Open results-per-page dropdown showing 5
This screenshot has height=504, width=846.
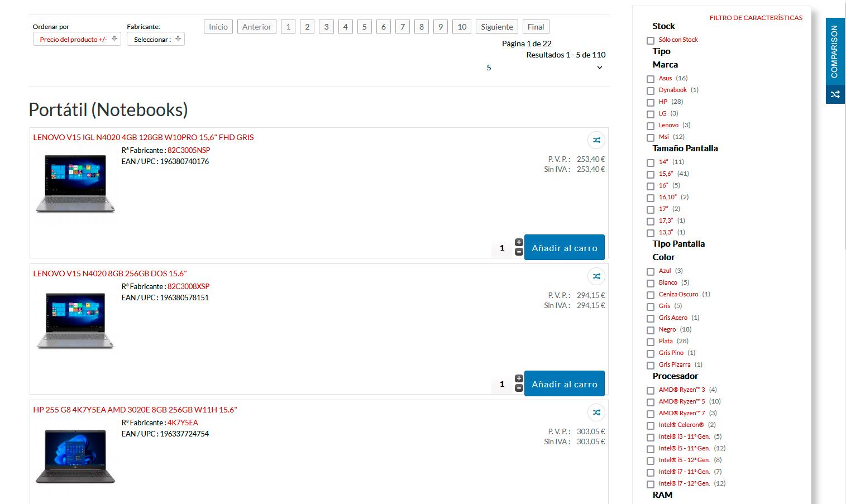pos(544,68)
